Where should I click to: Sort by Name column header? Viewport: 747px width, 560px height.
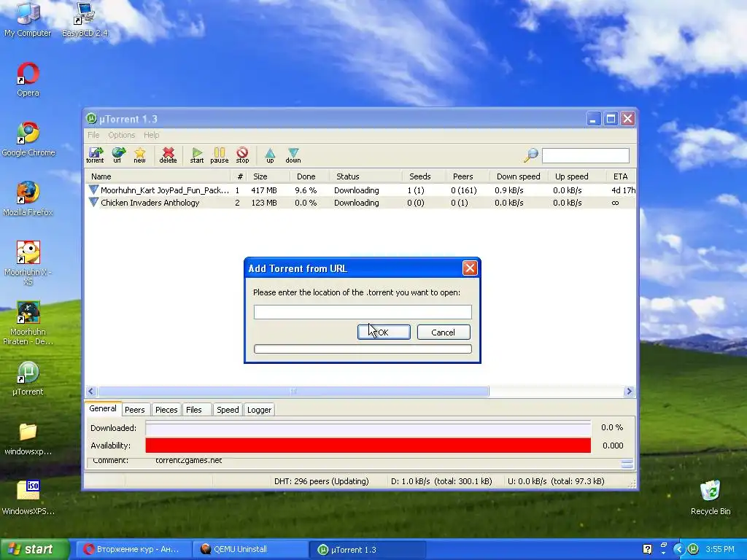[x=158, y=176]
